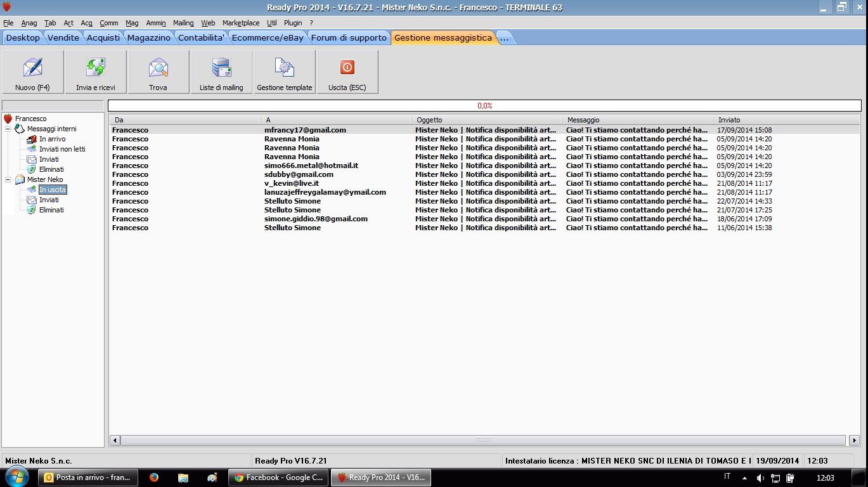Select Inviati under Messaggi interni
Image resolution: width=868 pixels, height=487 pixels.
(x=49, y=159)
